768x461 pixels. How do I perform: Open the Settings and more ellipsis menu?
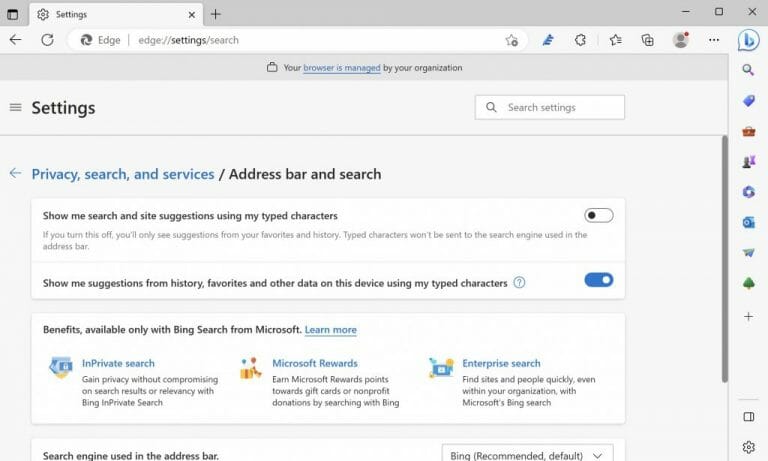714,40
